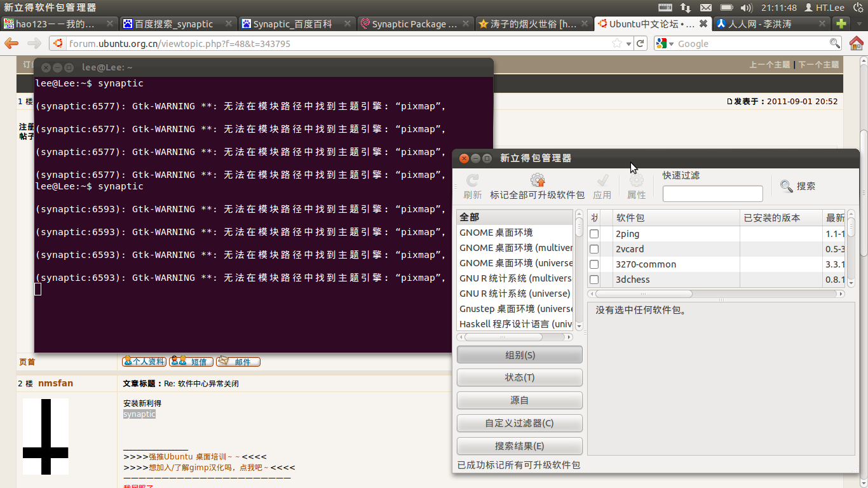Switch to Synaptic Package tab
The image size is (868, 488).
pyautogui.click(x=416, y=24)
